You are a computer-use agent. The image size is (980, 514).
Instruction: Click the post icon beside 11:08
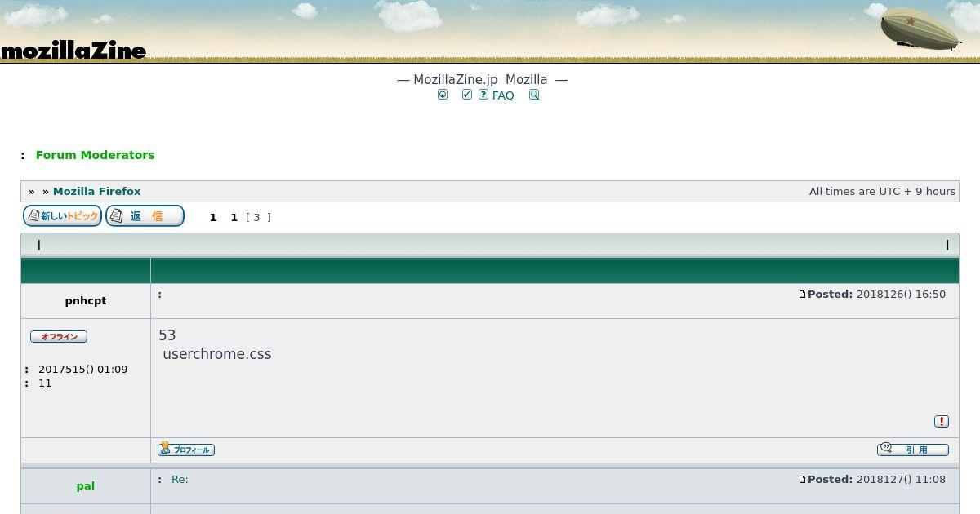[x=802, y=480]
